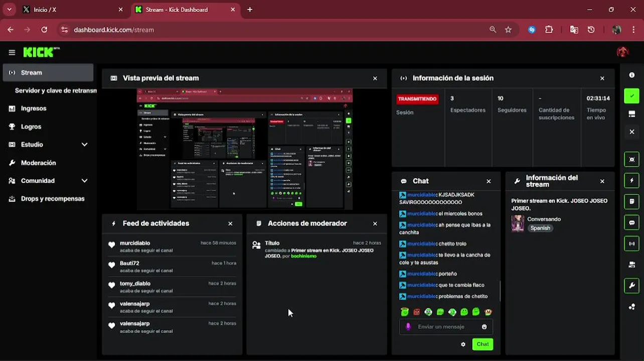Open the tab search dropdown arrow
The width and height of the screenshot is (644, 361).
pyautogui.click(x=9, y=10)
